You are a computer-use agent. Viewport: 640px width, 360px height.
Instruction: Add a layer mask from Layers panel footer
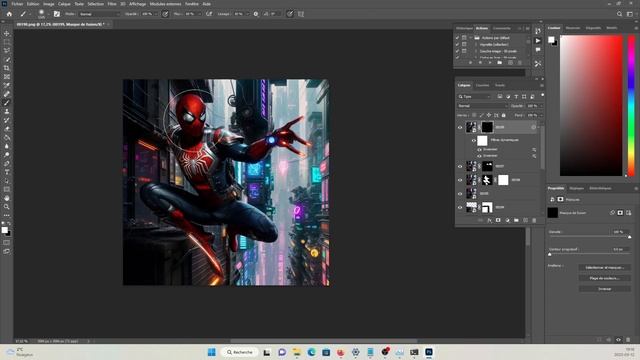pos(498,220)
